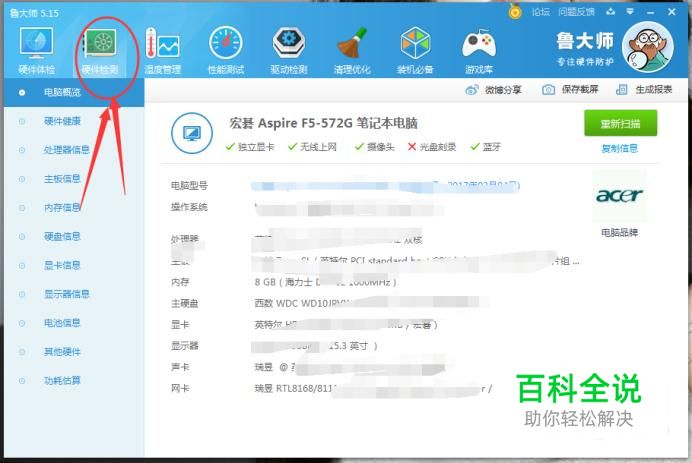Open 硬件体检 hardware checkup icon
The width and height of the screenshot is (692, 463).
pos(37,50)
